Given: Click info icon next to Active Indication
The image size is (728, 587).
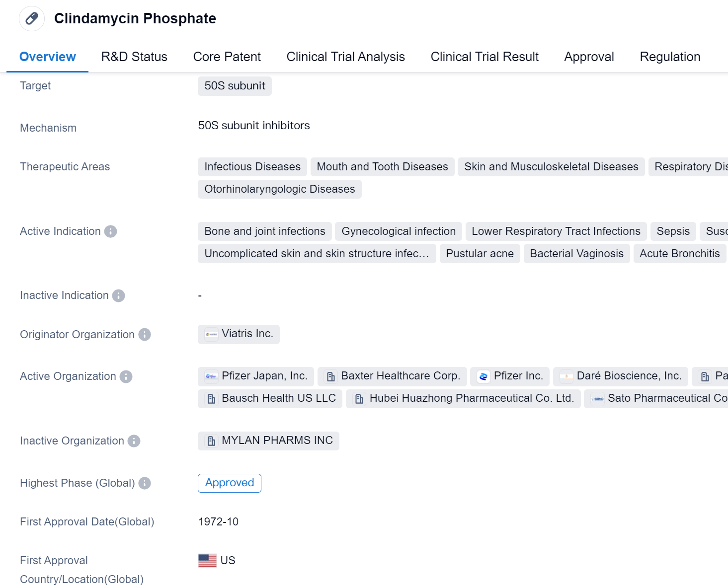Looking at the screenshot, I should pos(111,231).
